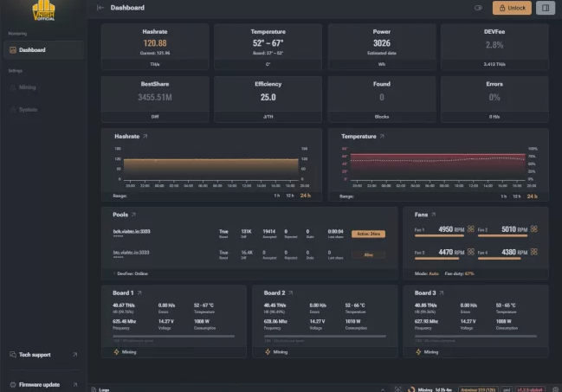Open Logs in the bottom bar
Screen dimensions: 562x392
(100, 389)
